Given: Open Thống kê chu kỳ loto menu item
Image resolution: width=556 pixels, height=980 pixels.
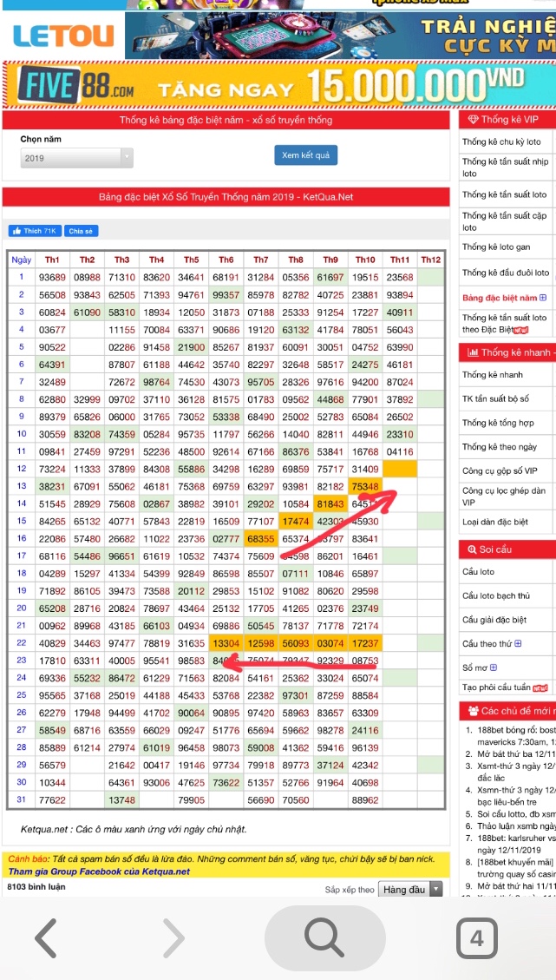Looking at the screenshot, I should point(501,141).
